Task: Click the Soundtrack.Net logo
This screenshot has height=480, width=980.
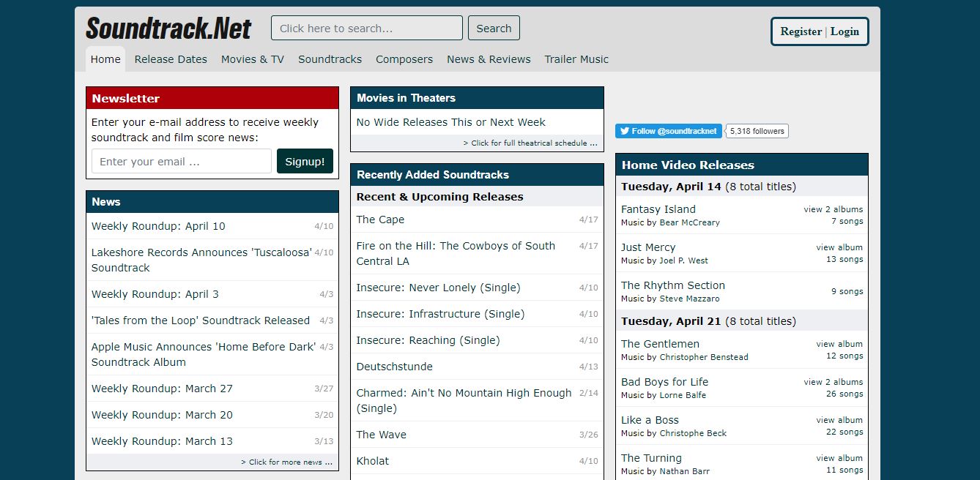Action: (168, 29)
